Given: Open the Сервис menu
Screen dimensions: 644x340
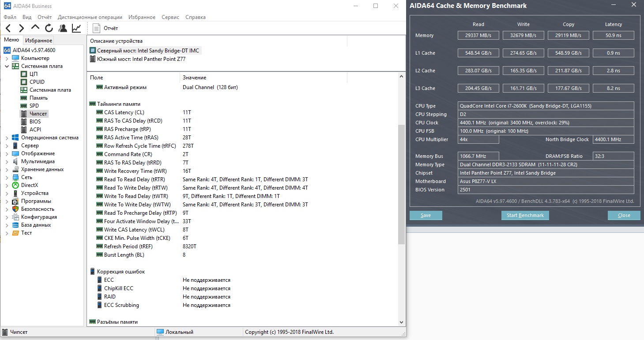Looking at the screenshot, I should (x=170, y=17).
